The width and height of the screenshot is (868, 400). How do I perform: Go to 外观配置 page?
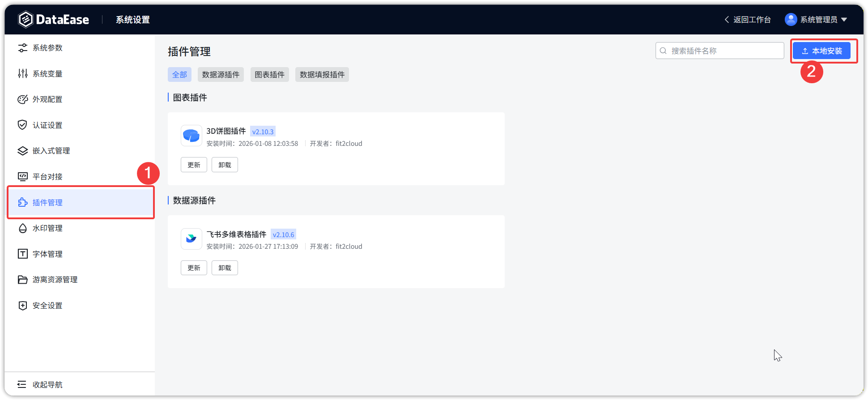tap(81, 99)
